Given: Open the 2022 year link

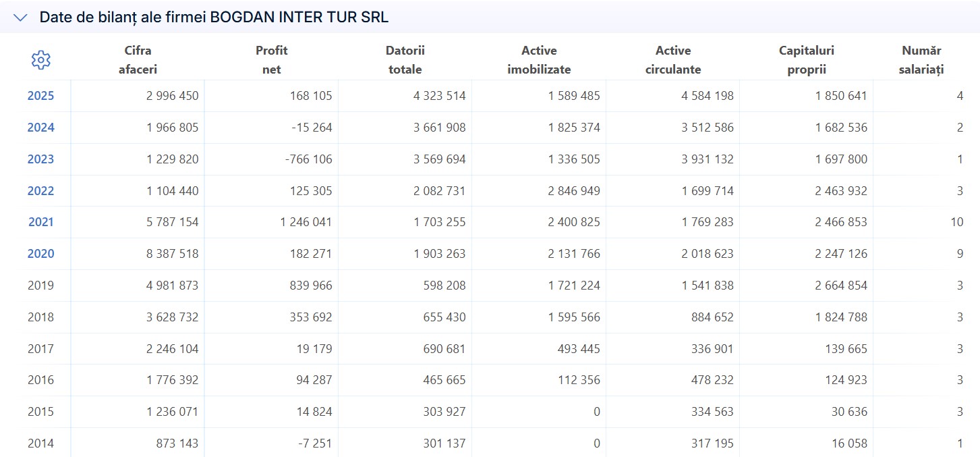Looking at the screenshot, I should pyautogui.click(x=40, y=191).
